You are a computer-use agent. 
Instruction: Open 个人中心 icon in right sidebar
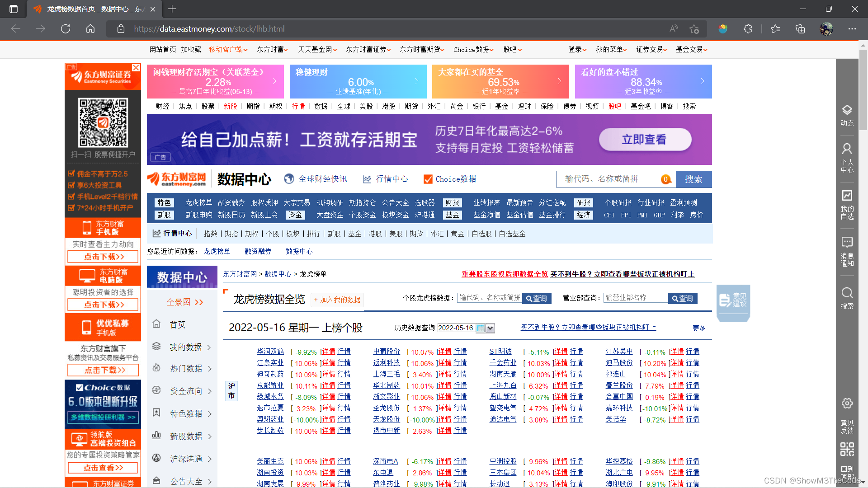pos(847,158)
